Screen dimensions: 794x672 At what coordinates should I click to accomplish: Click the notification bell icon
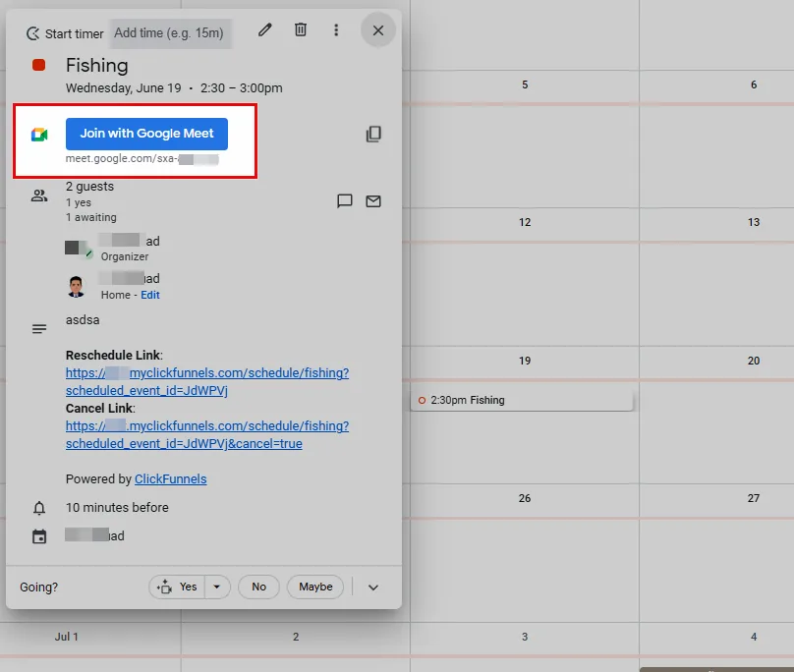(39, 508)
